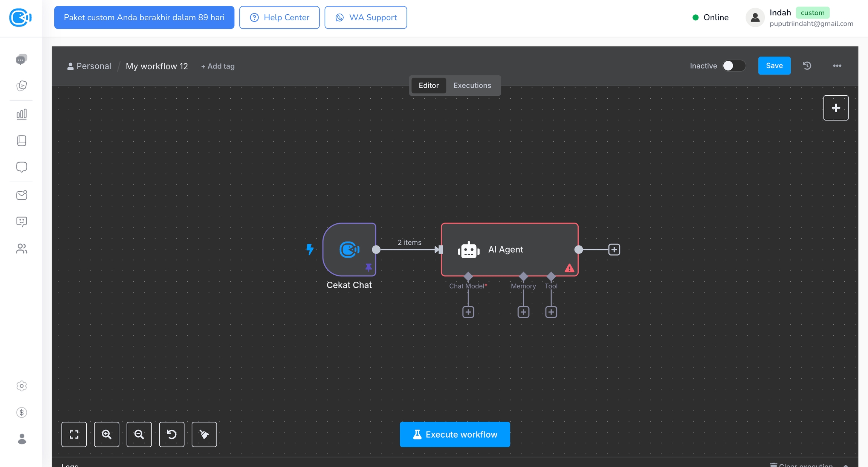The image size is (868, 467).
Task: Click the Add tag link
Action: coord(218,66)
